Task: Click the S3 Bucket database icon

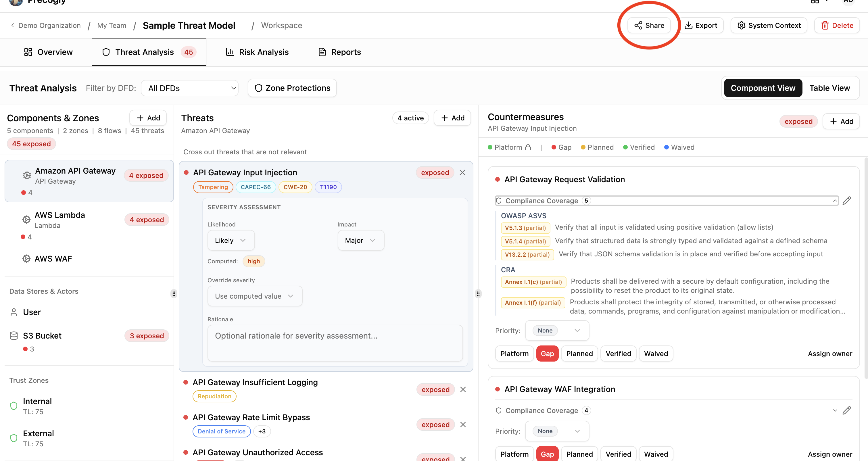Action: point(14,336)
